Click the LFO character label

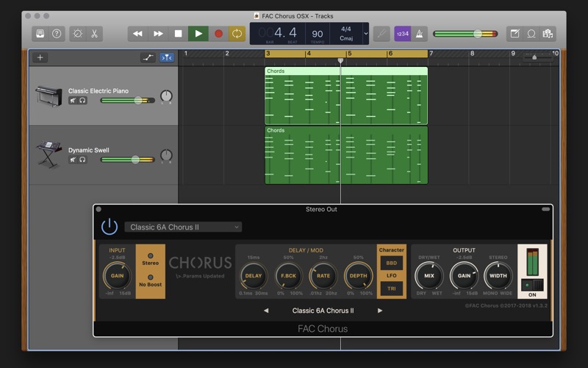click(392, 275)
